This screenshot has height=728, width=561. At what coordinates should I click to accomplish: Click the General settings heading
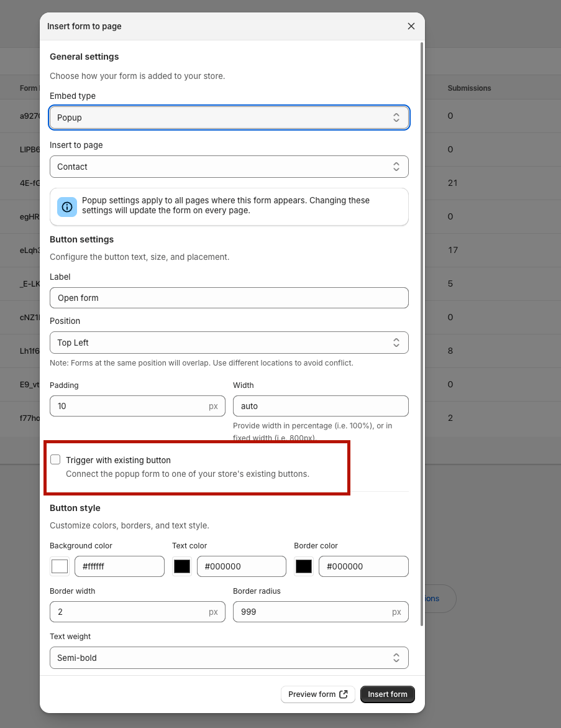click(x=84, y=57)
